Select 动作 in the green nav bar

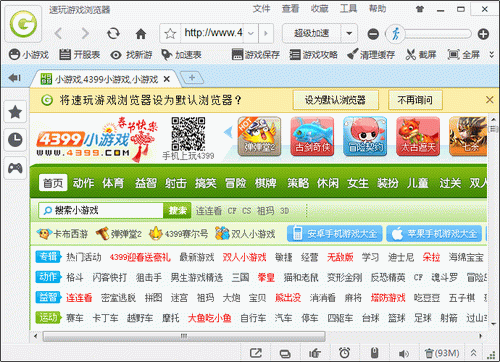(83, 183)
